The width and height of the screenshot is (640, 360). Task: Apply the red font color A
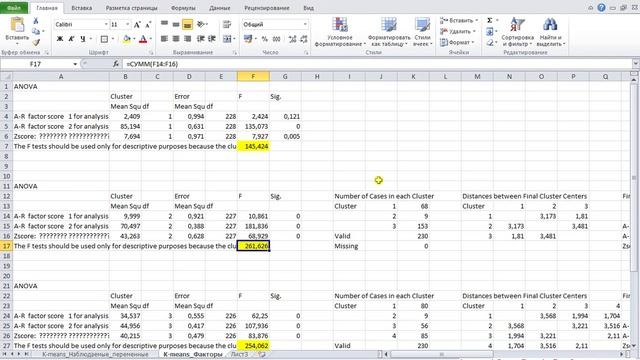[x=143, y=39]
